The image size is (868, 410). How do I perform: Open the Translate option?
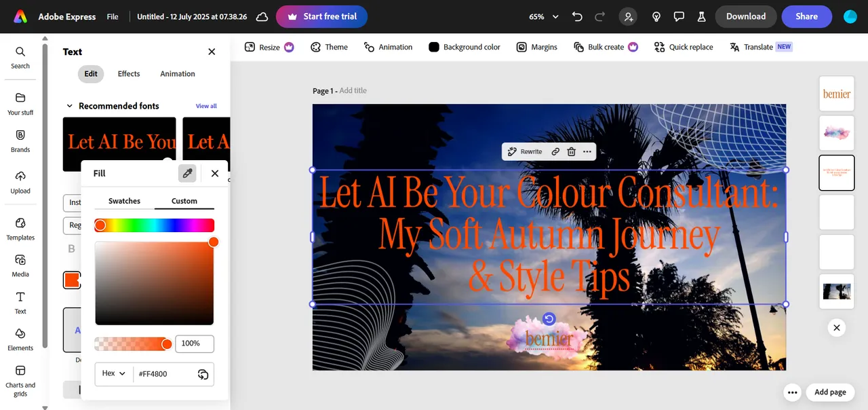tap(761, 47)
